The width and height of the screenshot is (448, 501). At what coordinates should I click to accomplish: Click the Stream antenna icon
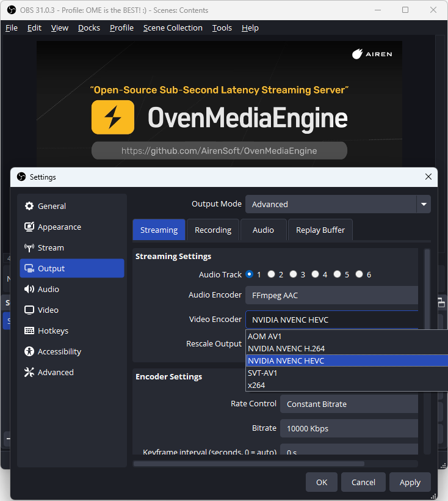click(29, 247)
